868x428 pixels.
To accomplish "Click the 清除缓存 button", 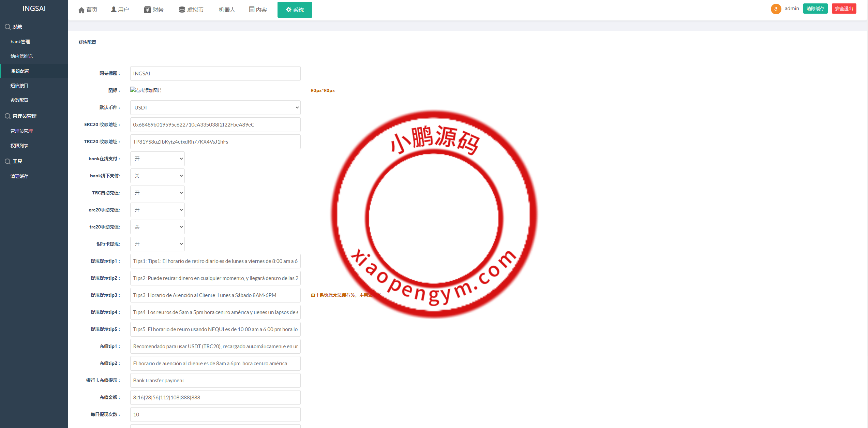I will pos(815,8).
